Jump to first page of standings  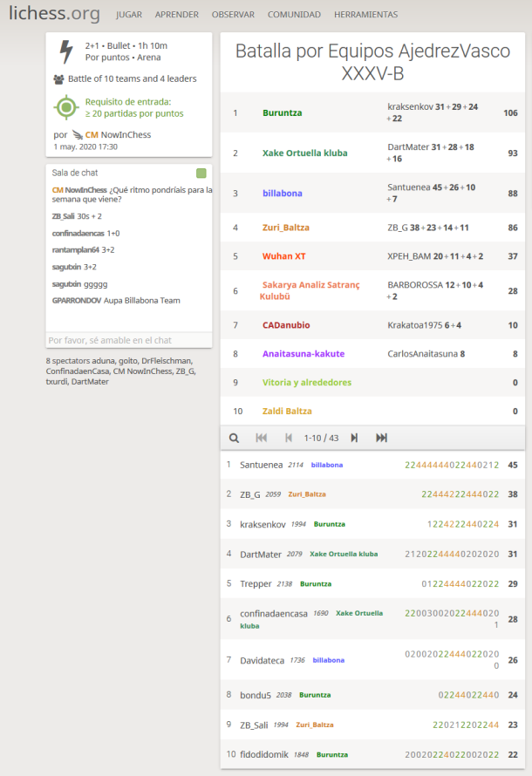261,438
